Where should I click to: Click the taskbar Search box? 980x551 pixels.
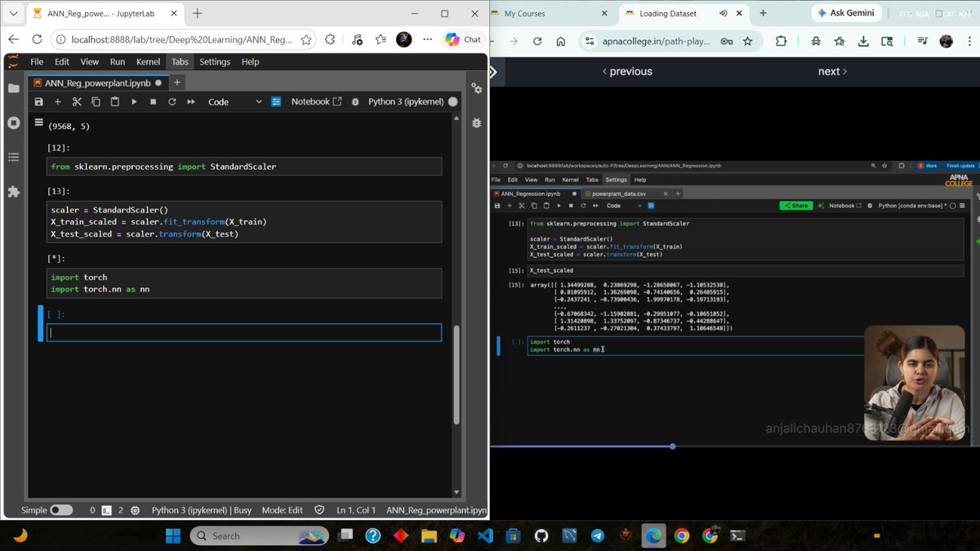259,535
